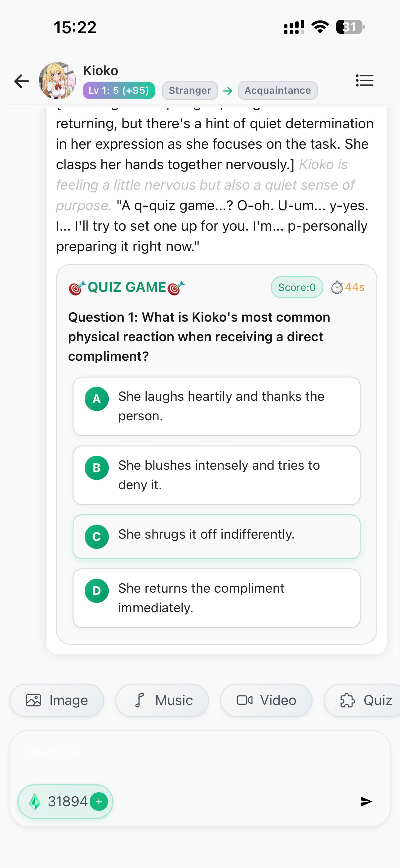Tap the Acquaintance relationship badge
Viewport: 400px width, 868px height.
[x=278, y=90]
